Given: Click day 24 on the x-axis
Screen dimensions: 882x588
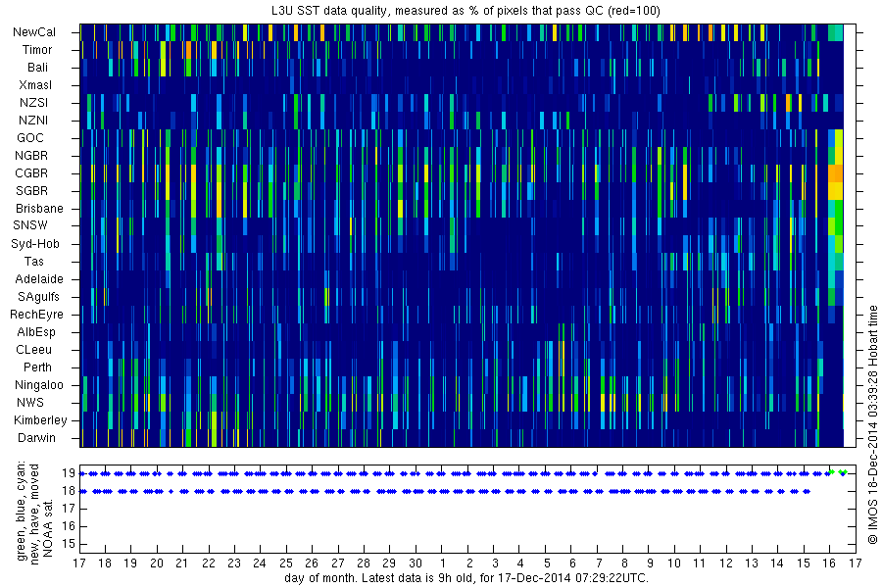Looking at the screenshot, I should click(260, 563).
